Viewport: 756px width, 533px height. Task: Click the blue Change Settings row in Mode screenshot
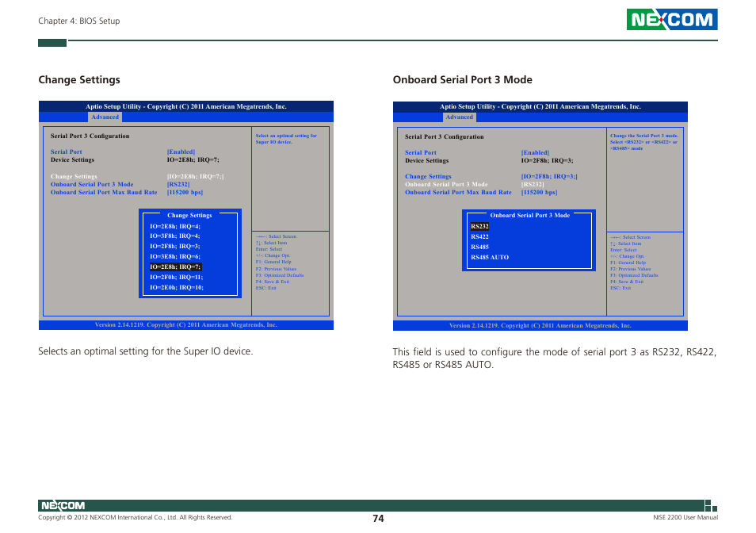click(428, 176)
